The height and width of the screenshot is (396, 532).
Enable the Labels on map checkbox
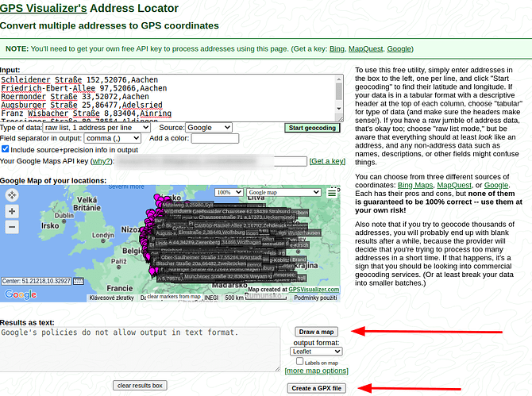299,361
